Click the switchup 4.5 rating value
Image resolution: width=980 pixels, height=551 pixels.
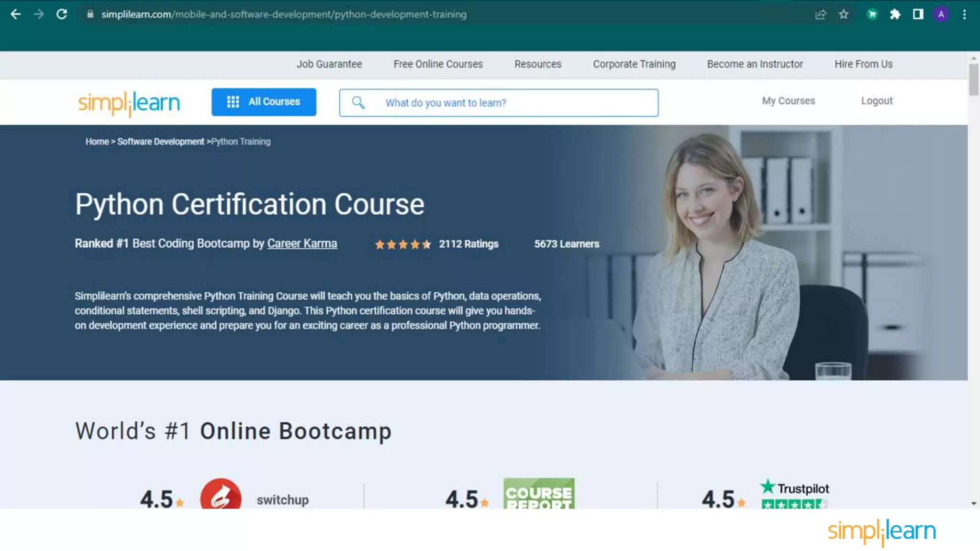pyautogui.click(x=156, y=499)
